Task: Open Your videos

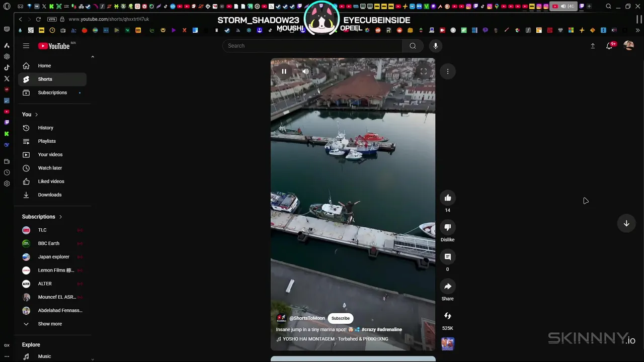Action: (52, 154)
